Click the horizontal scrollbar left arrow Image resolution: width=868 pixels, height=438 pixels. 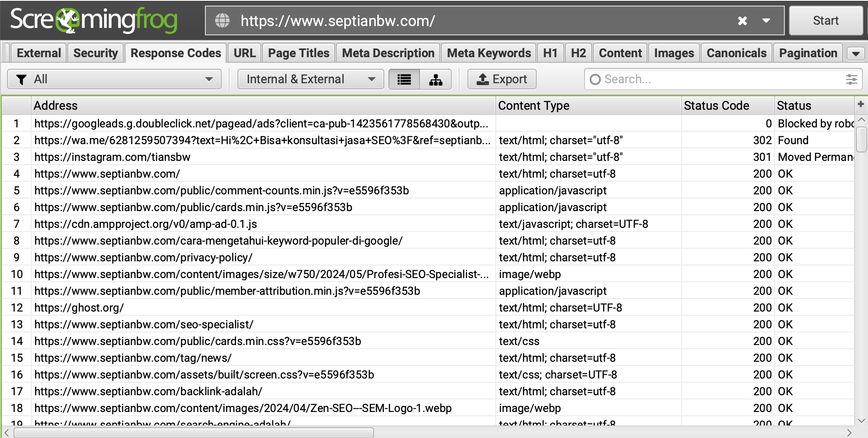point(7,433)
